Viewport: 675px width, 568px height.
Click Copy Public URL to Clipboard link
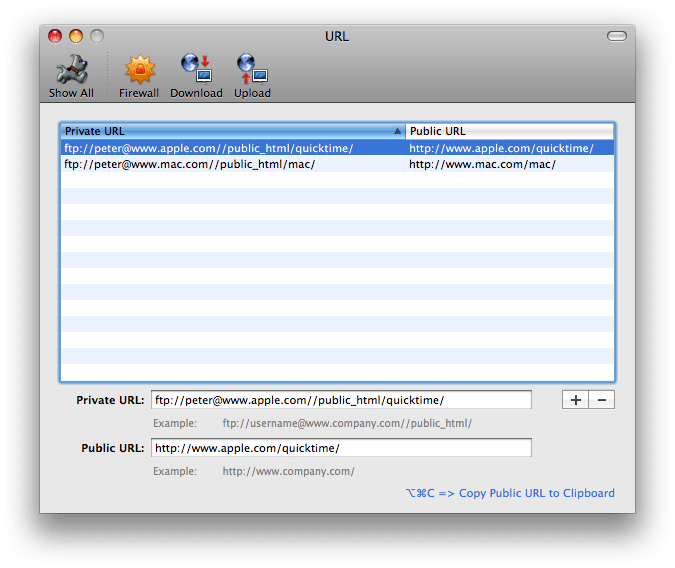[x=510, y=493]
